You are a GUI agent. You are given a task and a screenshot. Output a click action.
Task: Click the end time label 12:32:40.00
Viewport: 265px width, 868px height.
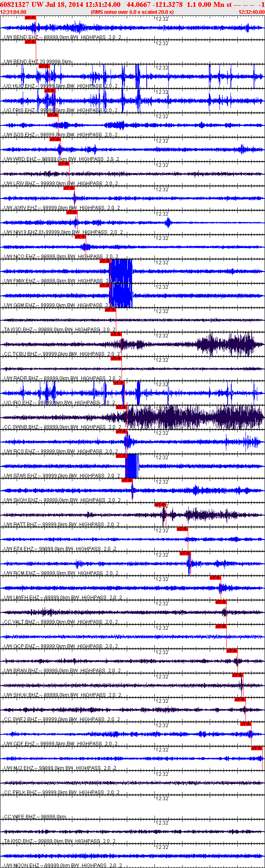click(x=251, y=12)
